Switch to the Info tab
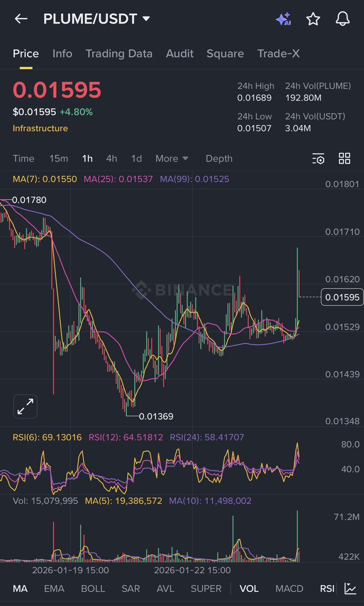The width and height of the screenshot is (364, 606). pos(62,54)
